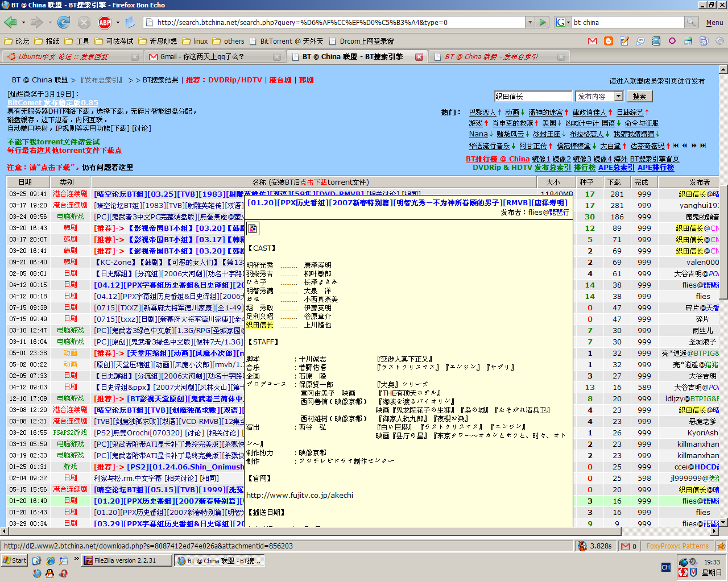Screen dimensions: 728x582
Task: Click the Forward navigation arrow
Action: pyautogui.click(x=36, y=22)
